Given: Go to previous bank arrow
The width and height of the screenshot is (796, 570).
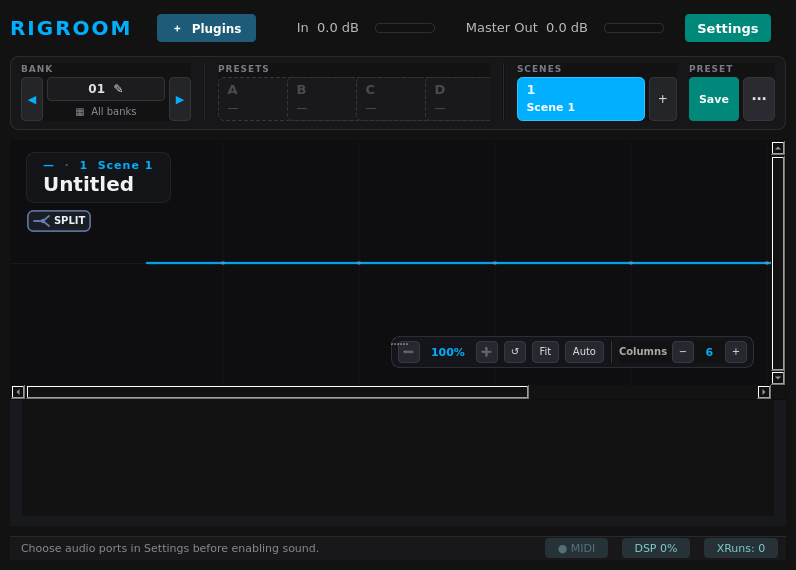Looking at the screenshot, I should 32,99.
